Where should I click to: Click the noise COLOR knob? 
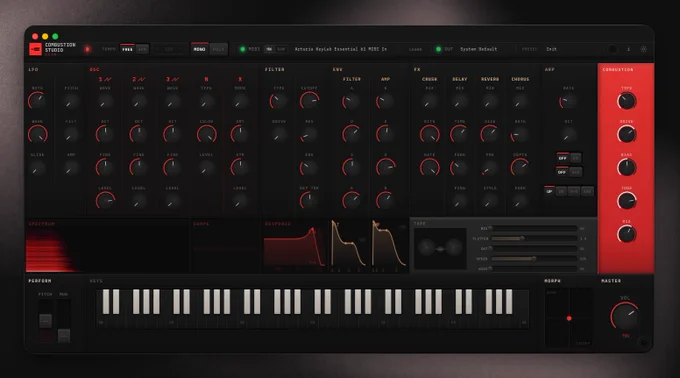206,134
